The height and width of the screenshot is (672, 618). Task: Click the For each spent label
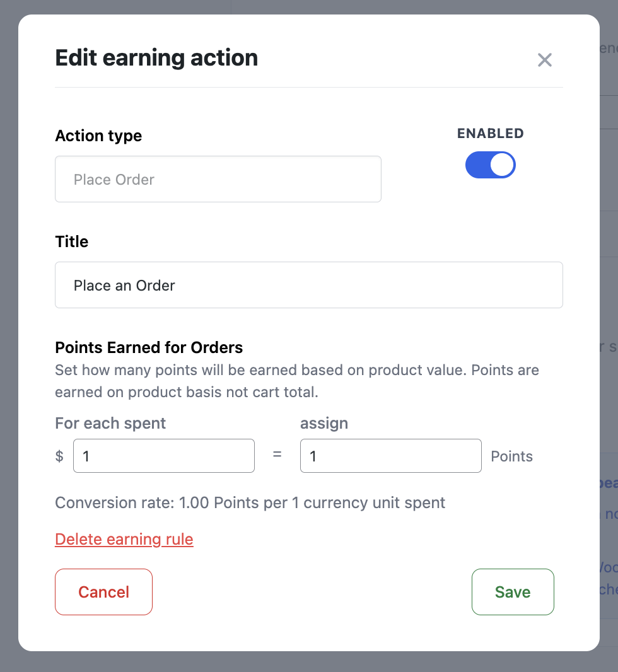[x=110, y=423]
